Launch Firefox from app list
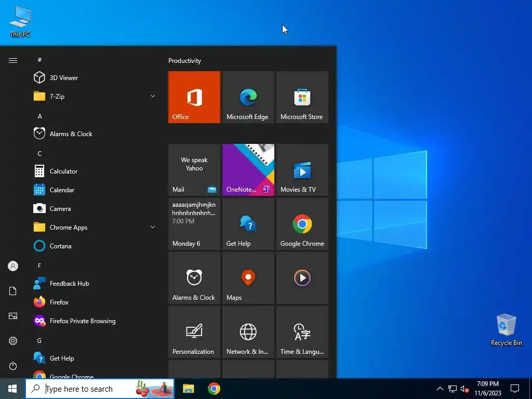Image resolution: width=532 pixels, height=399 pixels. [95, 302]
